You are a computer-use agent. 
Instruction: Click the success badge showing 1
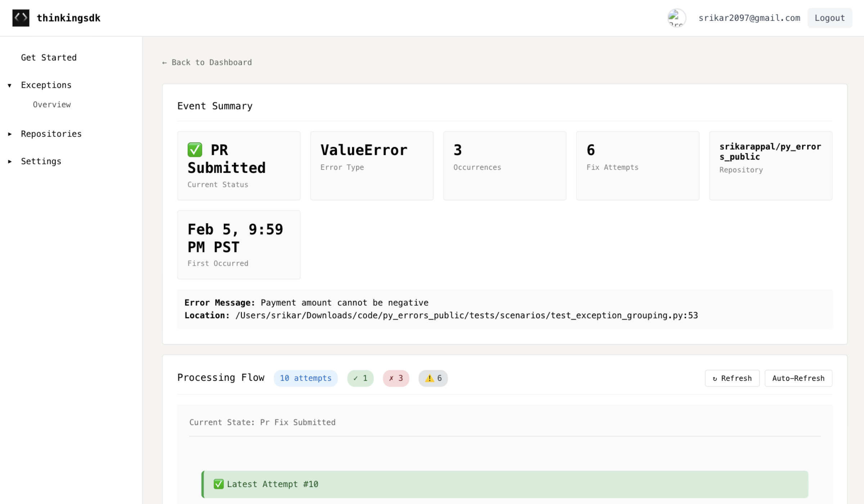[x=360, y=378]
